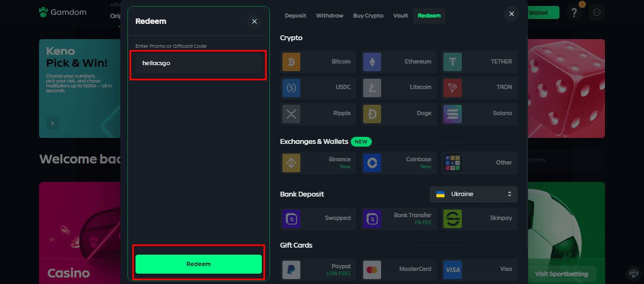Select the Doge coin option
Screen dimensions: 644x284
click(x=398, y=113)
